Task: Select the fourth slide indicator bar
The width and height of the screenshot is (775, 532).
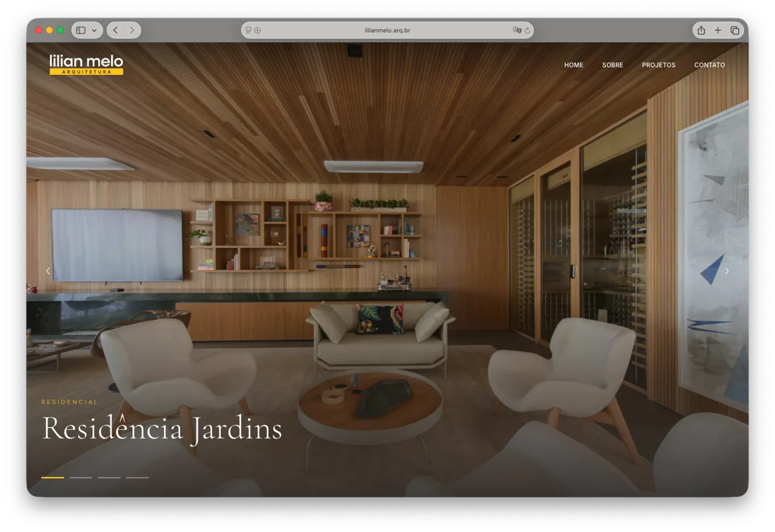Action: (x=137, y=478)
